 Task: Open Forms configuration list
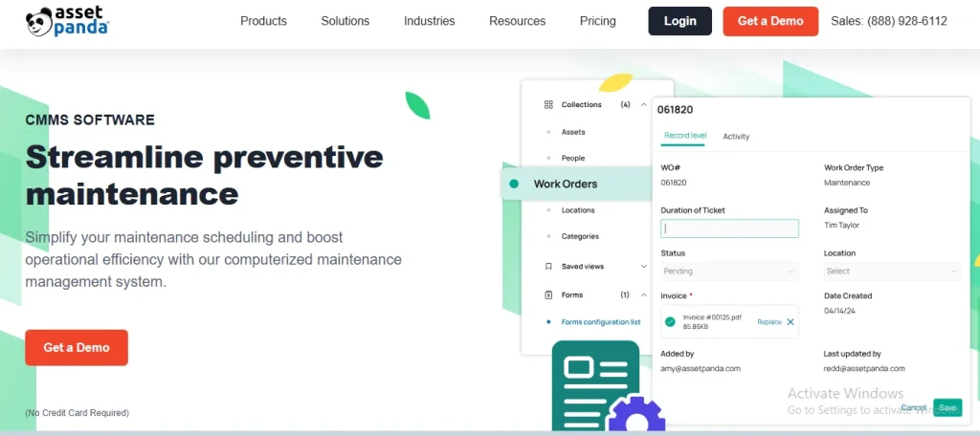pyautogui.click(x=601, y=322)
